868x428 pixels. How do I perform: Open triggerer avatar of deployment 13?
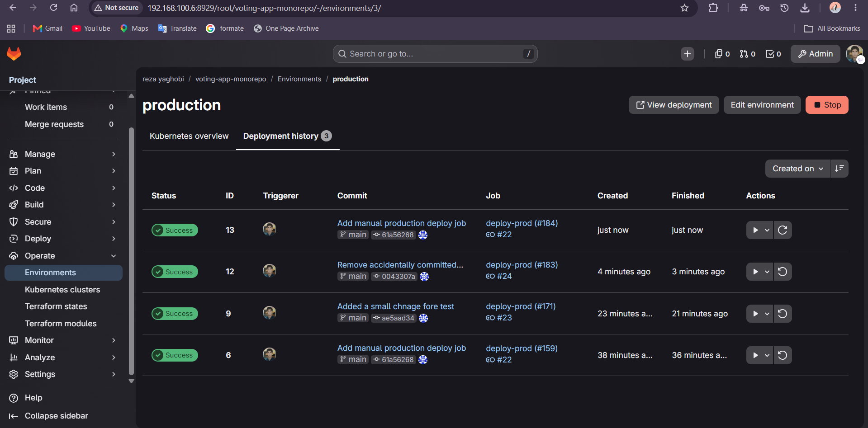pyautogui.click(x=270, y=229)
